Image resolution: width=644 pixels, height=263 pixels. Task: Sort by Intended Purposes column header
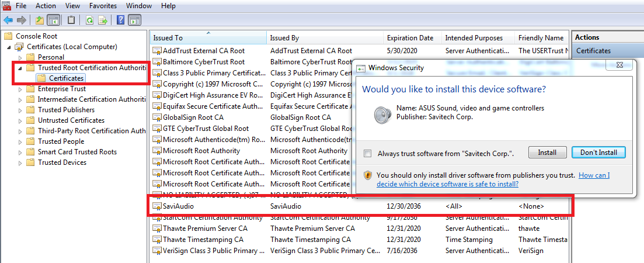click(479, 38)
